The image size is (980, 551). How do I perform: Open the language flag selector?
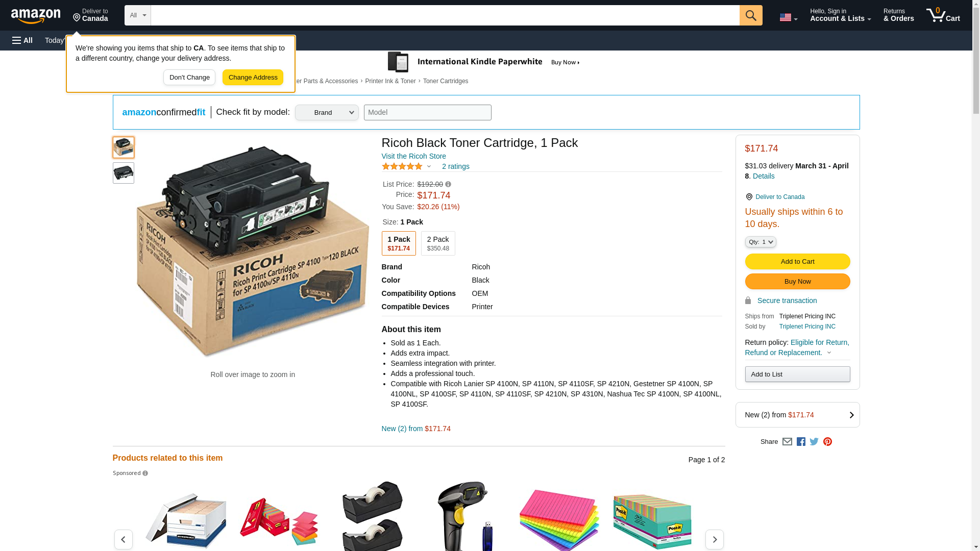pos(788,17)
